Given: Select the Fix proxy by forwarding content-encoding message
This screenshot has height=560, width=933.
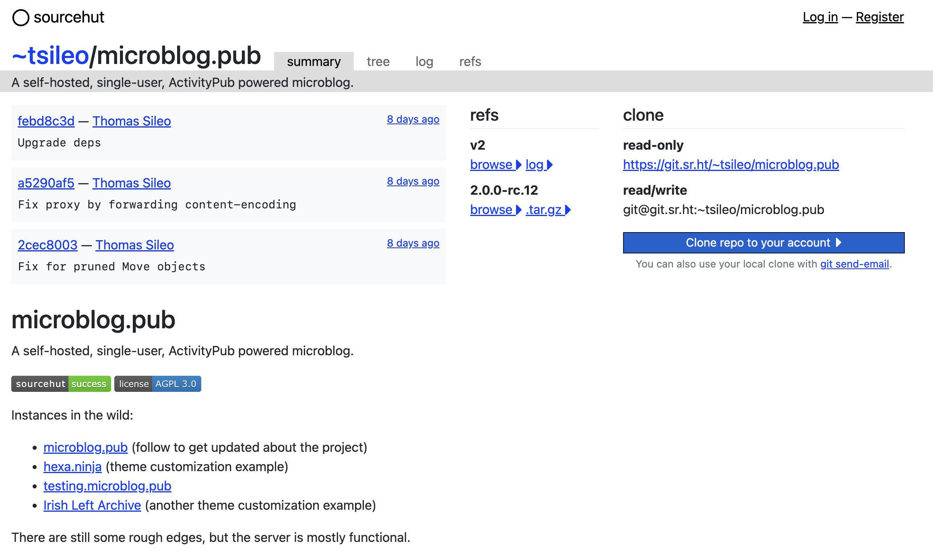Looking at the screenshot, I should [157, 205].
